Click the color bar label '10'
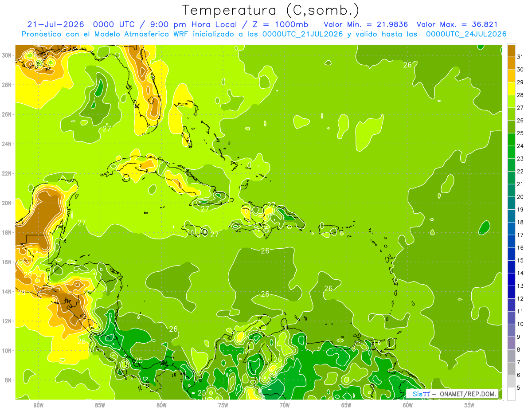Image resolution: width=532 pixels, height=411 pixels. coord(520,324)
